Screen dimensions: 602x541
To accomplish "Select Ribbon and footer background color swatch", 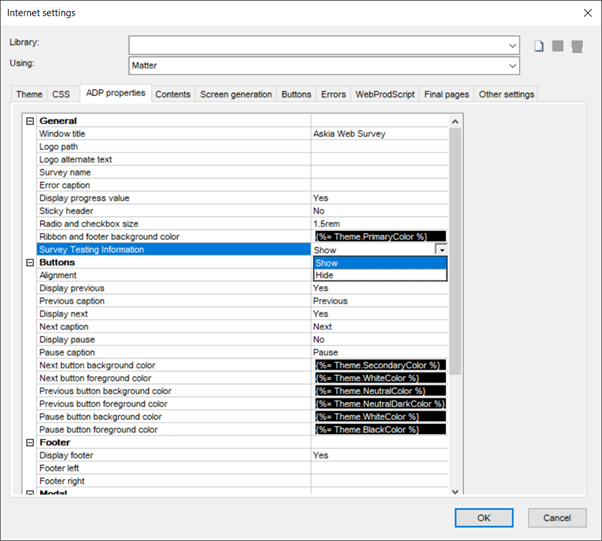I will click(380, 237).
